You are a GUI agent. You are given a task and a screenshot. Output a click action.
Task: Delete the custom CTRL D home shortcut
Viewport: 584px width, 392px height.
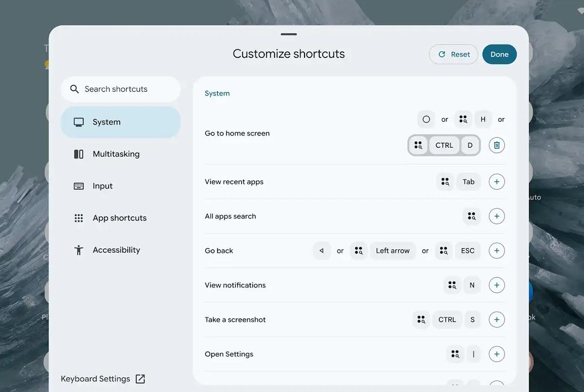(x=497, y=145)
